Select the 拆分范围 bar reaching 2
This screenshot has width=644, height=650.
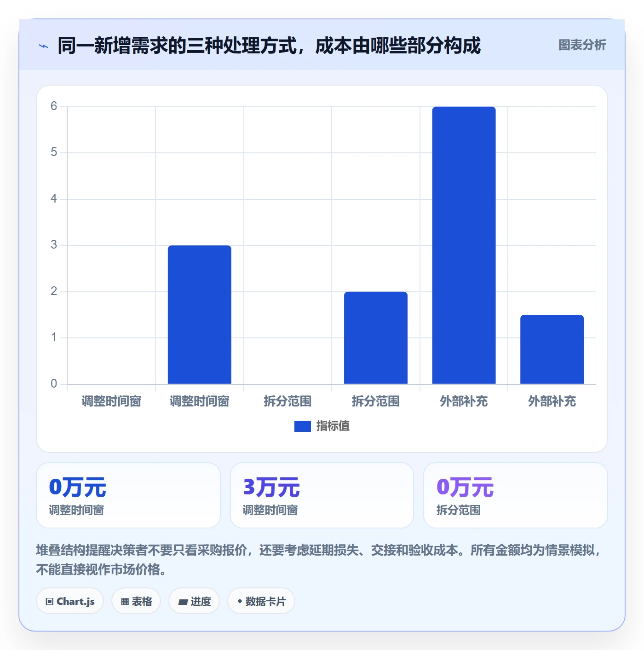[376, 338]
